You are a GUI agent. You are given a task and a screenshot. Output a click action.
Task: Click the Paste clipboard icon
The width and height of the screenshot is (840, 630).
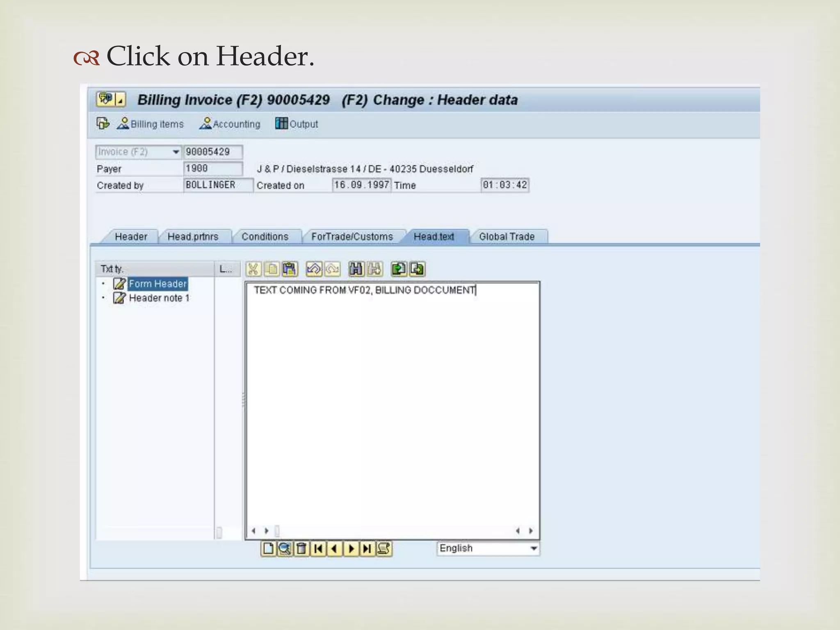pyautogui.click(x=290, y=269)
